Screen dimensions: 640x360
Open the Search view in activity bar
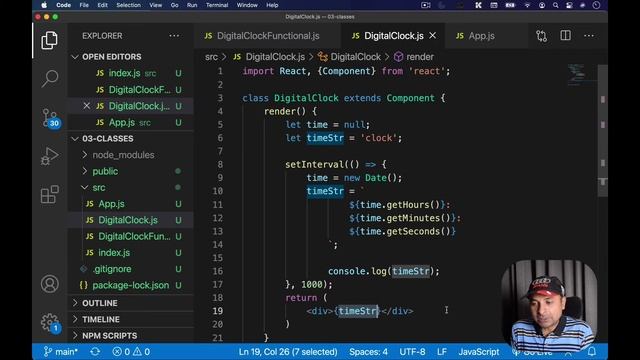pyautogui.click(x=49, y=78)
